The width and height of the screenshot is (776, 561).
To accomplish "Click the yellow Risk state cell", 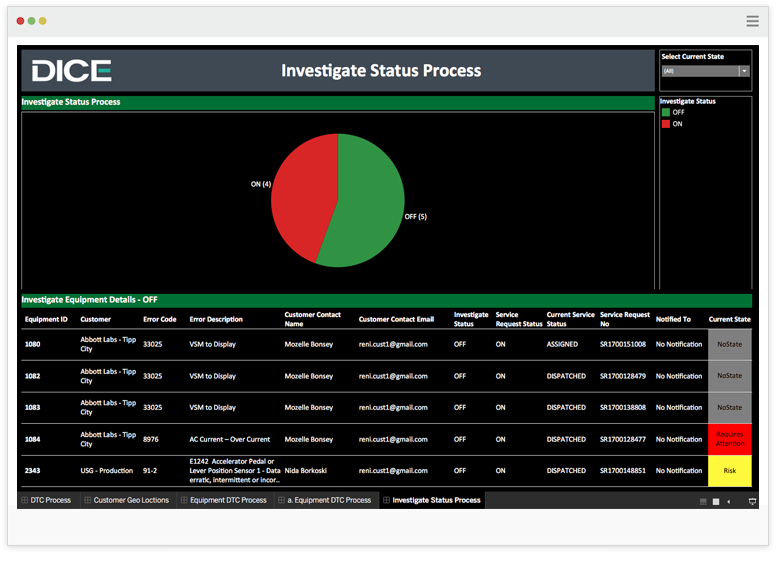I will tap(729, 470).
